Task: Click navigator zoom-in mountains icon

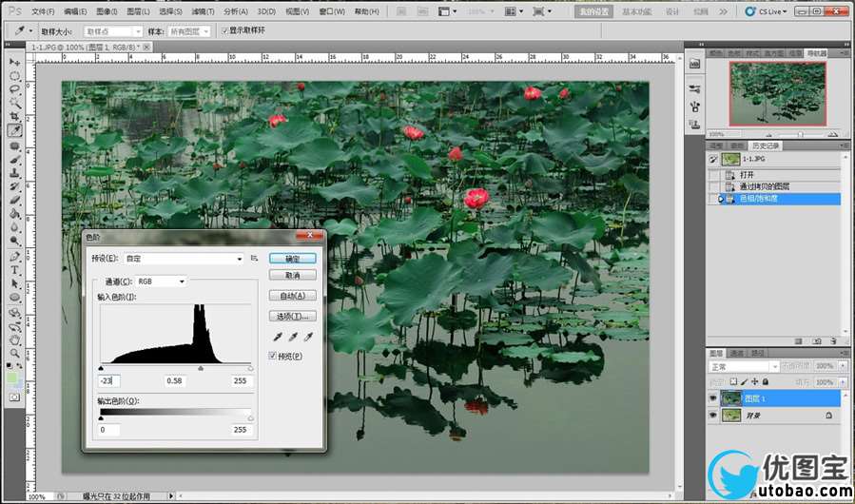Action: coord(832,134)
